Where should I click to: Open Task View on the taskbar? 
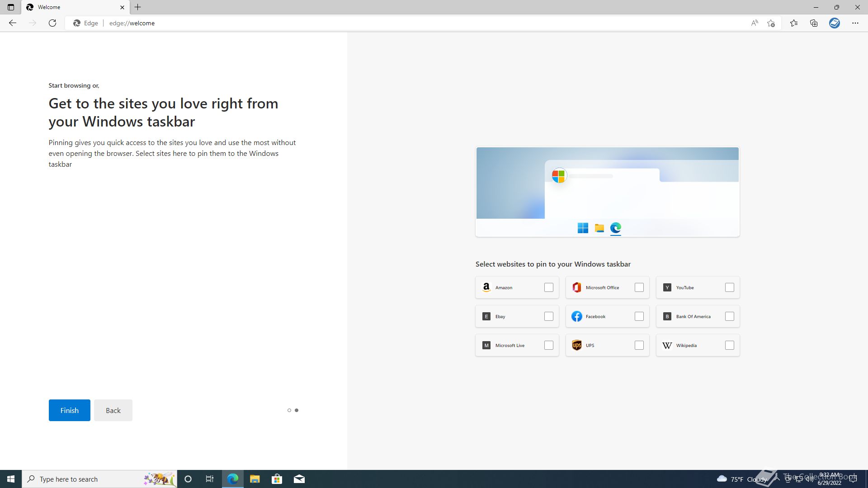pos(210,479)
